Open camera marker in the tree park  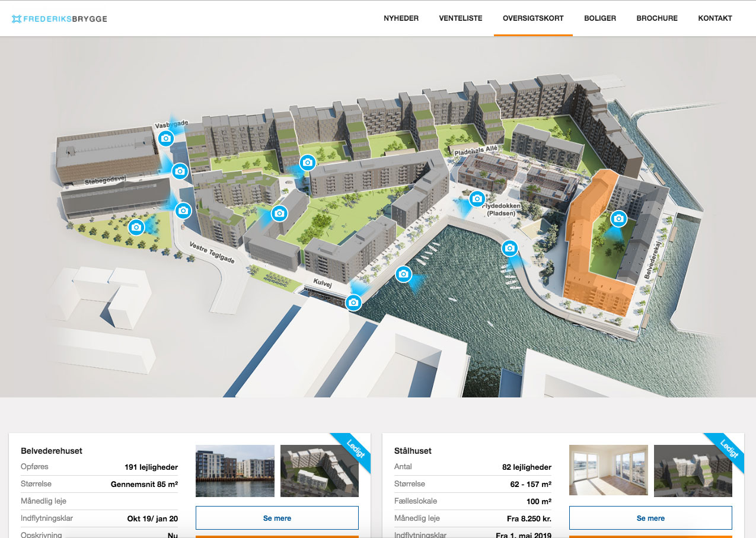[136, 227]
